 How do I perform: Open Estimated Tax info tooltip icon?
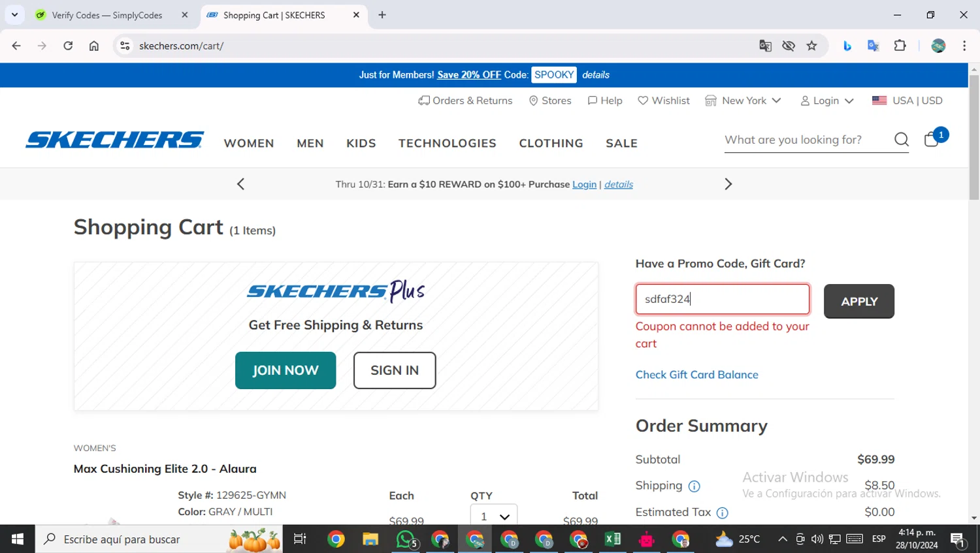click(723, 513)
